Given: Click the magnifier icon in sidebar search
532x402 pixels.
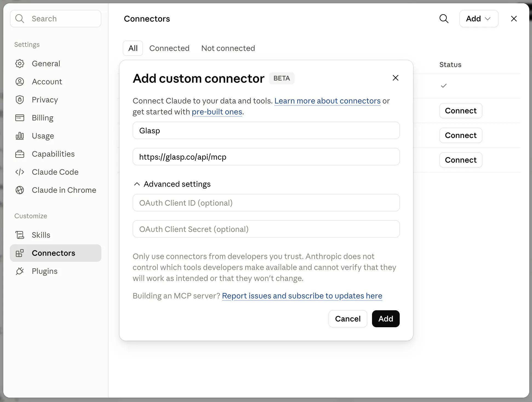Looking at the screenshot, I should point(20,19).
